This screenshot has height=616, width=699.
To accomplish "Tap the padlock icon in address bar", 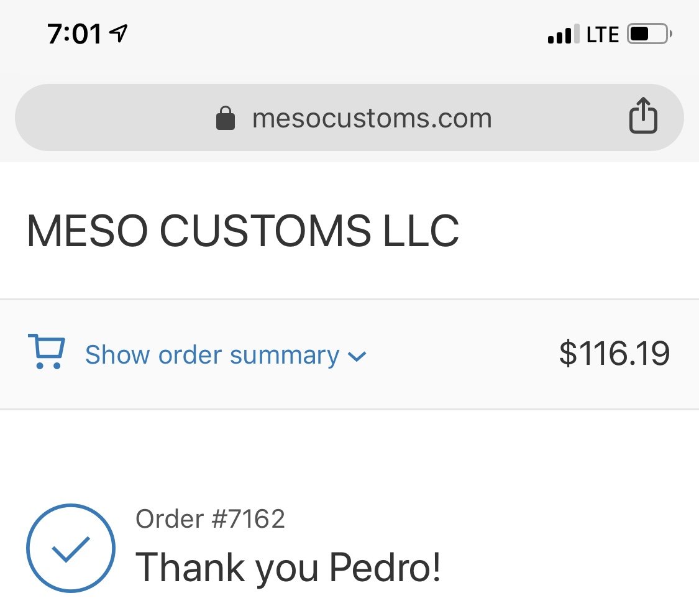I will click(225, 117).
